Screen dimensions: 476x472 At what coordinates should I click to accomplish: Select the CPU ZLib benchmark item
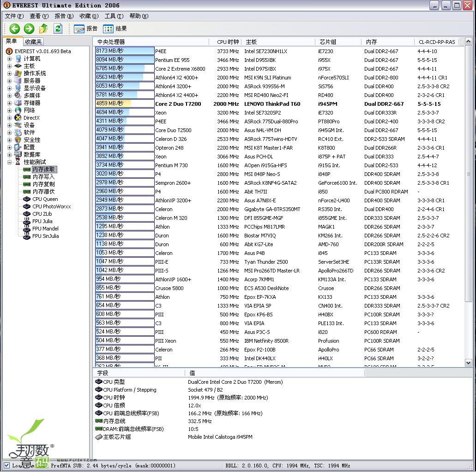42,214
